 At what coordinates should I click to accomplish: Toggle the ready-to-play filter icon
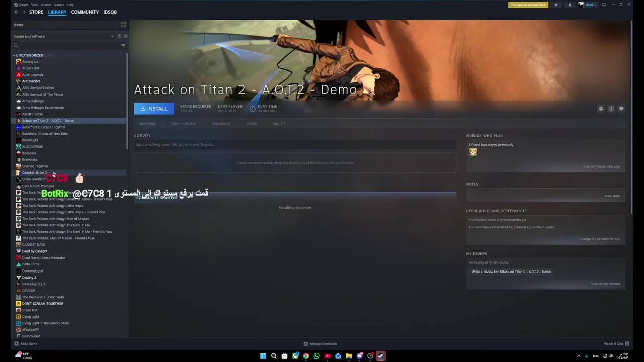pyautogui.click(x=125, y=36)
